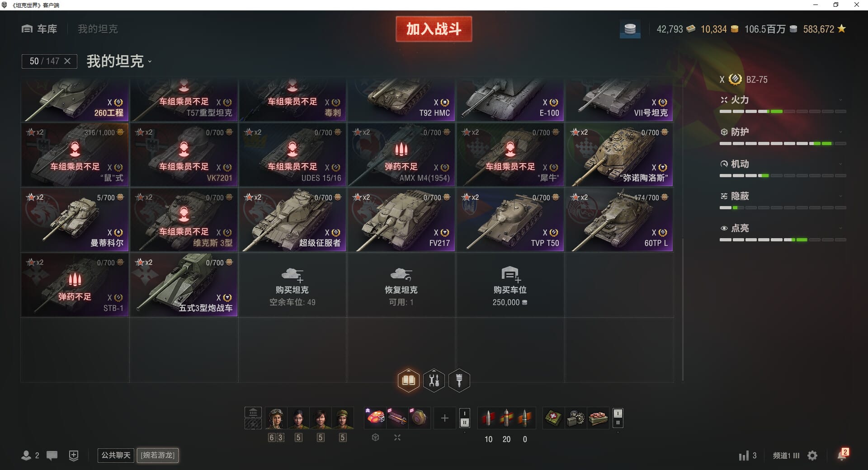The height and width of the screenshot is (470, 868).
Task: Select the 五式3型炮战车 tank card
Action: (184, 285)
